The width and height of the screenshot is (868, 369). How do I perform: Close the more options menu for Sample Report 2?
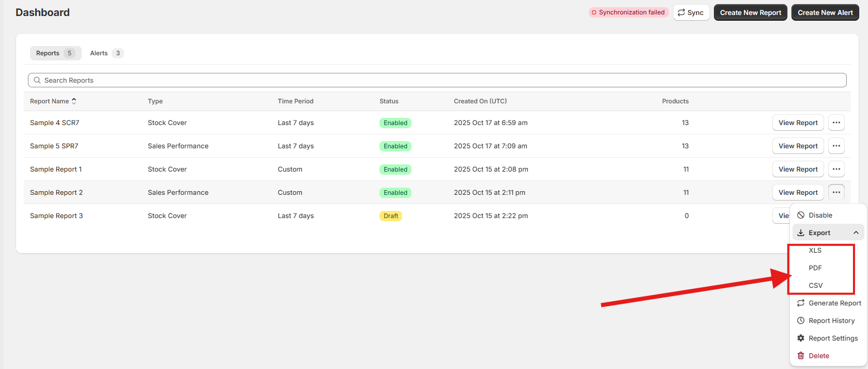pos(836,192)
